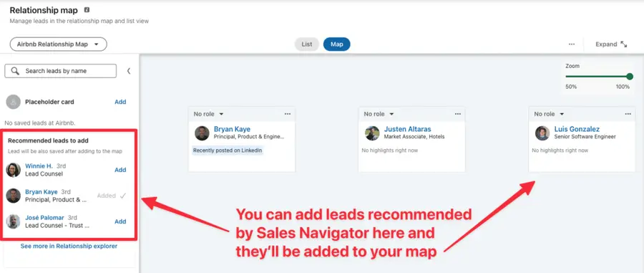Open No role dropdown on Bryan Kaye card
This screenshot has height=273, width=644.
[x=209, y=114]
